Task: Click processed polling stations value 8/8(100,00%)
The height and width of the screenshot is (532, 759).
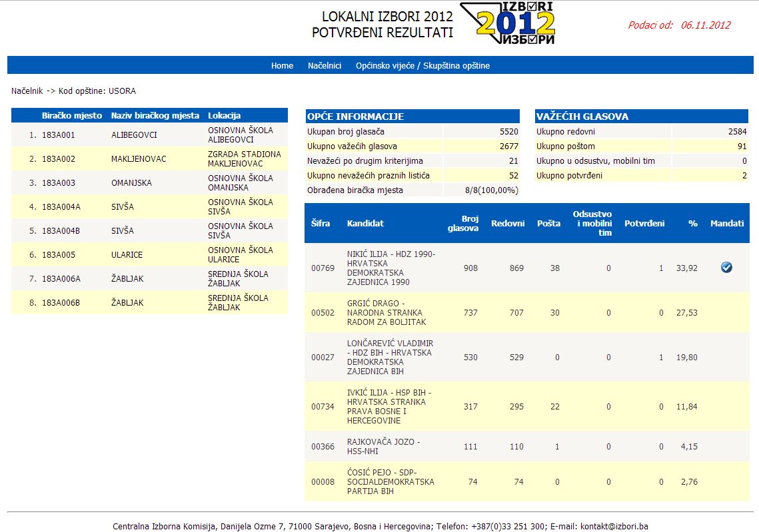Action: click(x=491, y=190)
